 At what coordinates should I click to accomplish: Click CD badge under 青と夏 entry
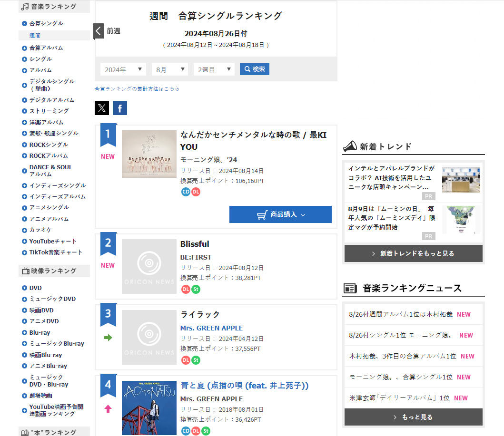point(186,431)
